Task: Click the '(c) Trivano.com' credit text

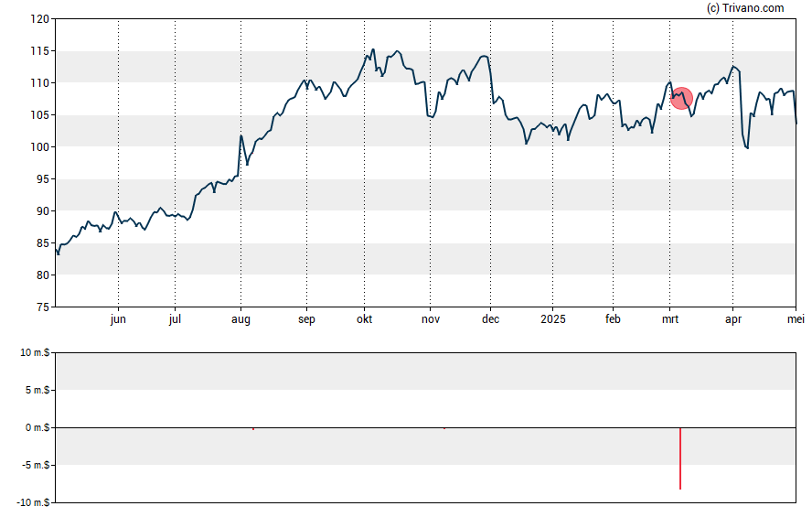Action: tap(745, 8)
